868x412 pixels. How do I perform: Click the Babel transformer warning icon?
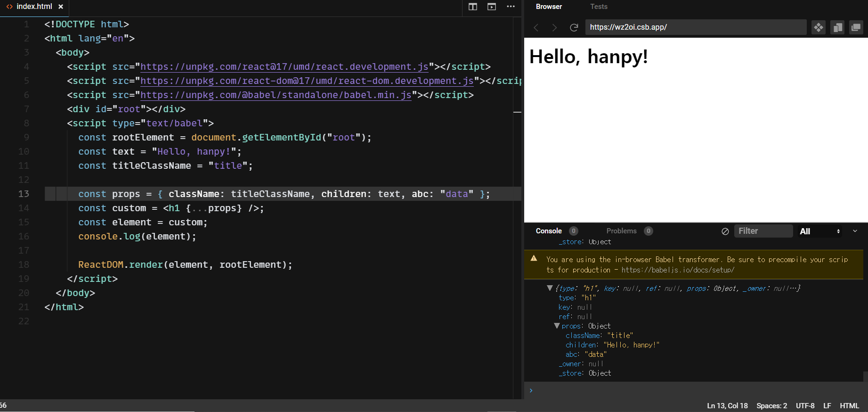[534, 258]
